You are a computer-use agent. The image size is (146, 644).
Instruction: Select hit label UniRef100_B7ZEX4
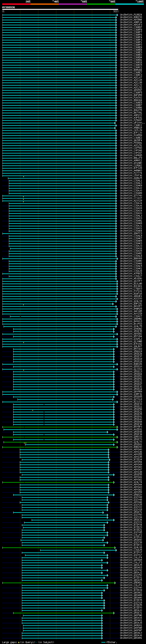click(x=131, y=459)
